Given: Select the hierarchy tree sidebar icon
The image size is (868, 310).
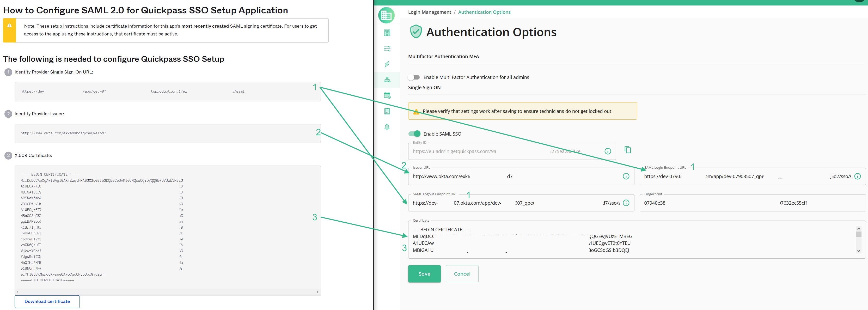Looking at the screenshot, I should pos(387,80).
